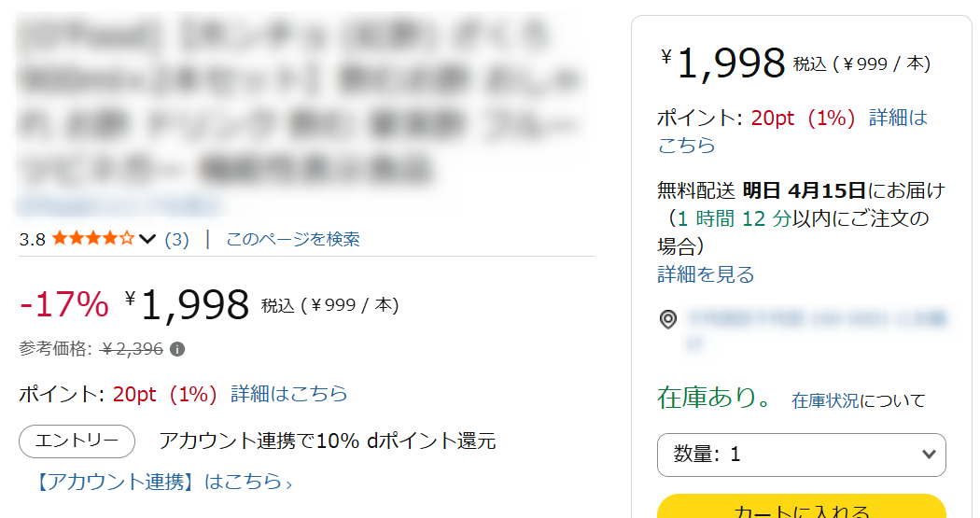Open the 数量 quantity dropdown
Image resolution: width=980 pixels, height=518 pixels.
pos(802,455)
